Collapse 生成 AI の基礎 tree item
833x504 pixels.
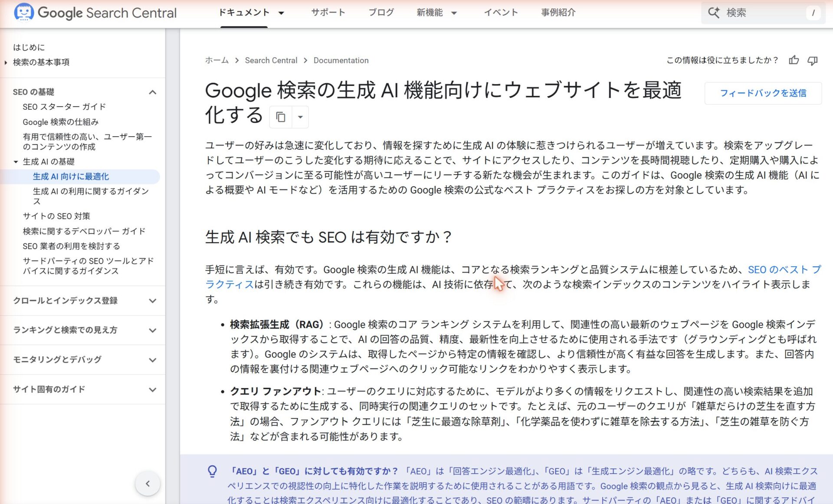16,162
